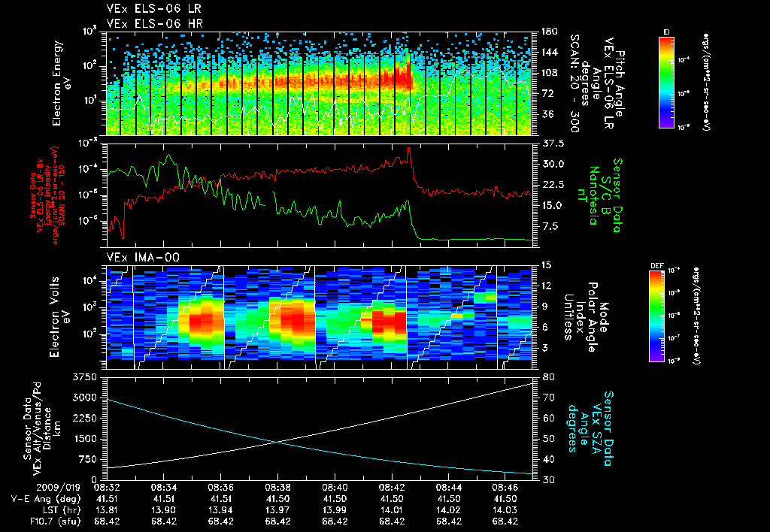Click the 'Electron Energy eV' axis label
Image resolution: width=770 pixels, height=532 pixels.
coord(60,83)
